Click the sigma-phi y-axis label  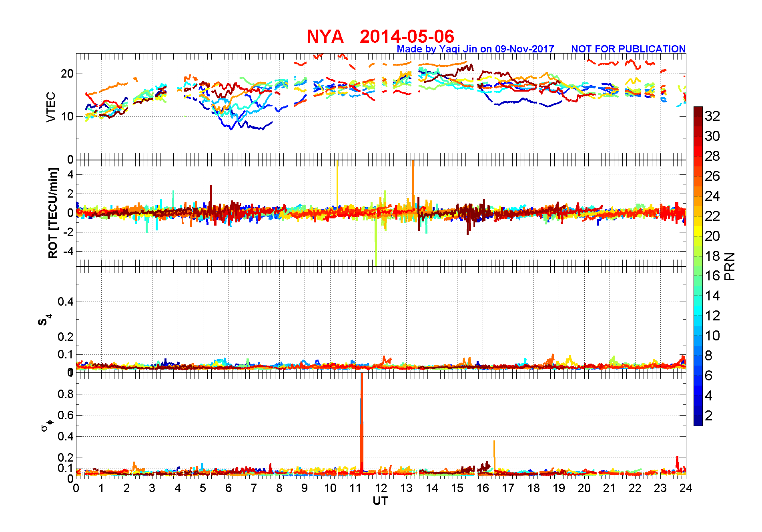(47, 425)
